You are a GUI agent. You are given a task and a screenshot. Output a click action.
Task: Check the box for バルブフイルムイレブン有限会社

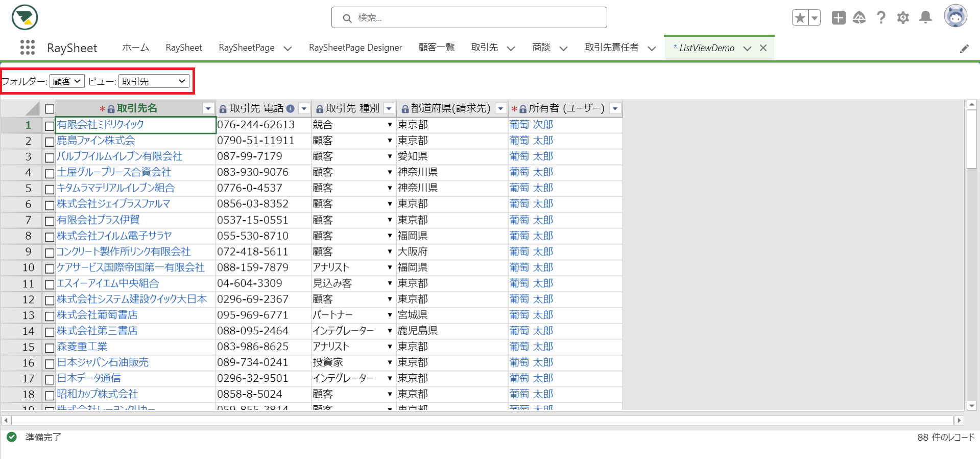tap(50, 157)
